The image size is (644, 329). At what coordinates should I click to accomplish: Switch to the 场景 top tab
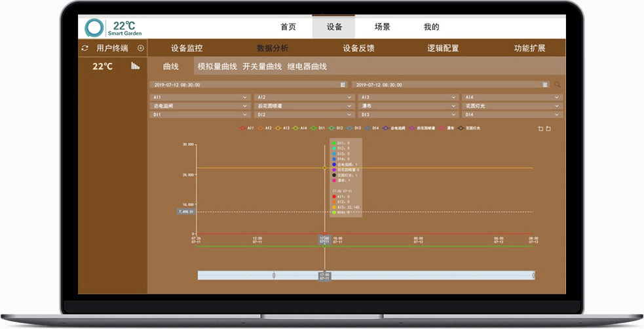[382, 28]
